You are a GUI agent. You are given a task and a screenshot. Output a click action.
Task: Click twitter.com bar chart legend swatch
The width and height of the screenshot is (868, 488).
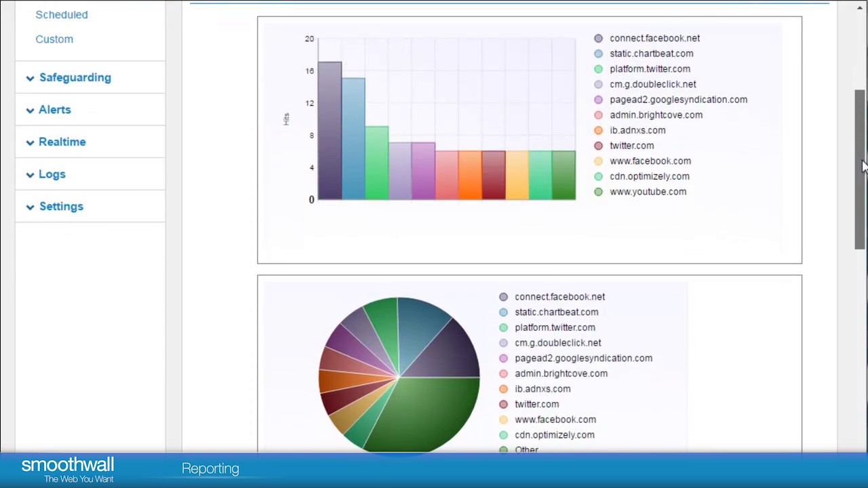[x=598, y=146]
